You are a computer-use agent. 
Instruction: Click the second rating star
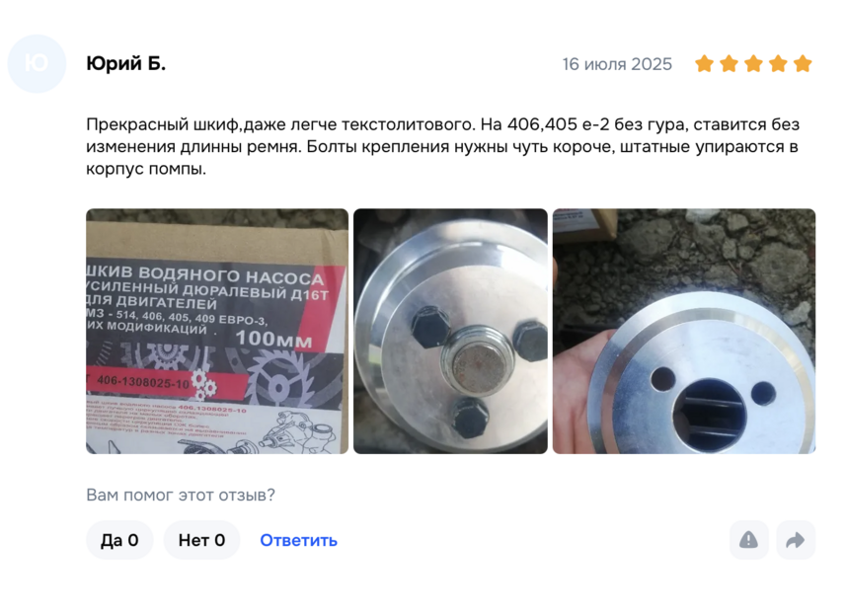[x=730, y=64]
